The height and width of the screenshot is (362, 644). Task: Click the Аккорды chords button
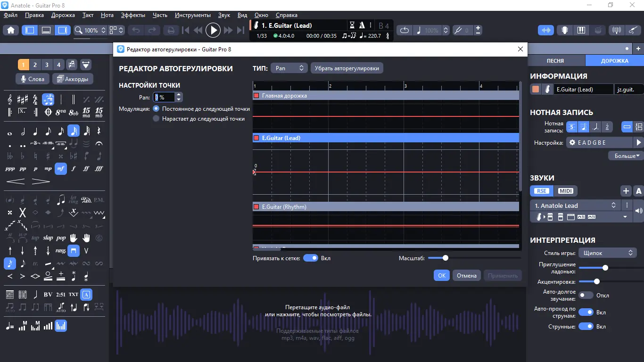73,79
